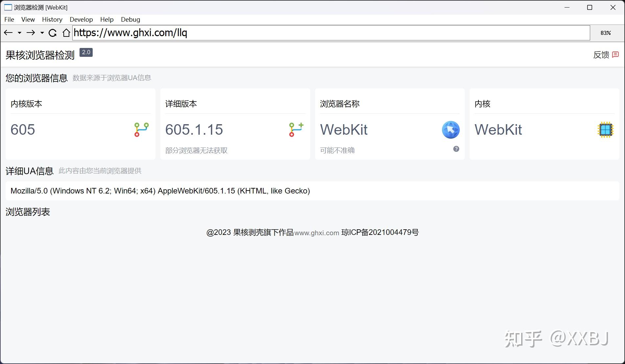Click the blue WebKit browser logo icon
This screenshot has width=625, height=364.
[451, 130]
